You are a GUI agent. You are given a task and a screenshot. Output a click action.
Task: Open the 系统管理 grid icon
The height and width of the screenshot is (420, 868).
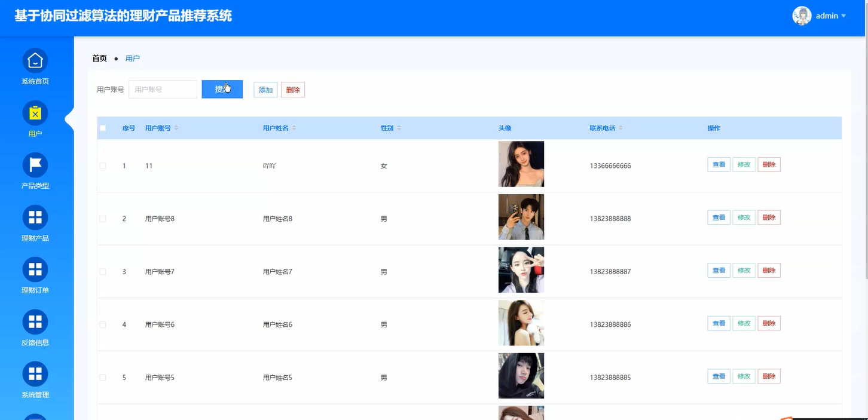click(35, 374)
